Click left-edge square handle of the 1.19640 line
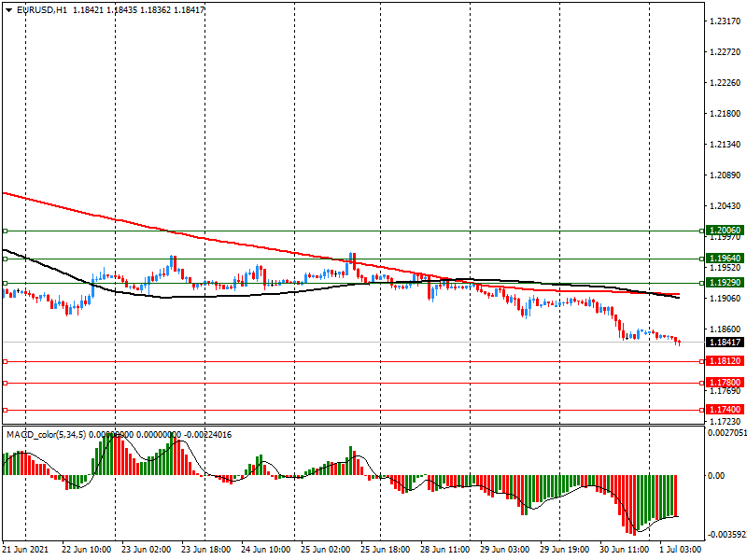The height and width of the screenshot is (560, 747). coord(5,259)
